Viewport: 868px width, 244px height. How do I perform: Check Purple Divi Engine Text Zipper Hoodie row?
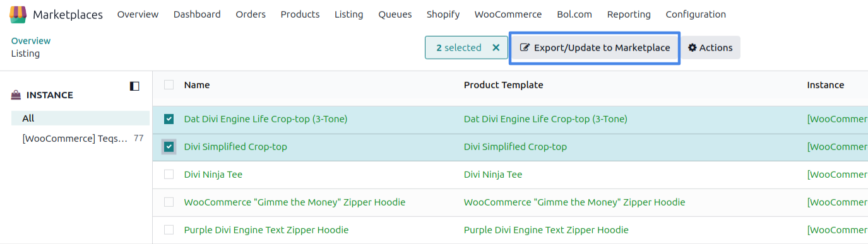click(x=169, y=230)
